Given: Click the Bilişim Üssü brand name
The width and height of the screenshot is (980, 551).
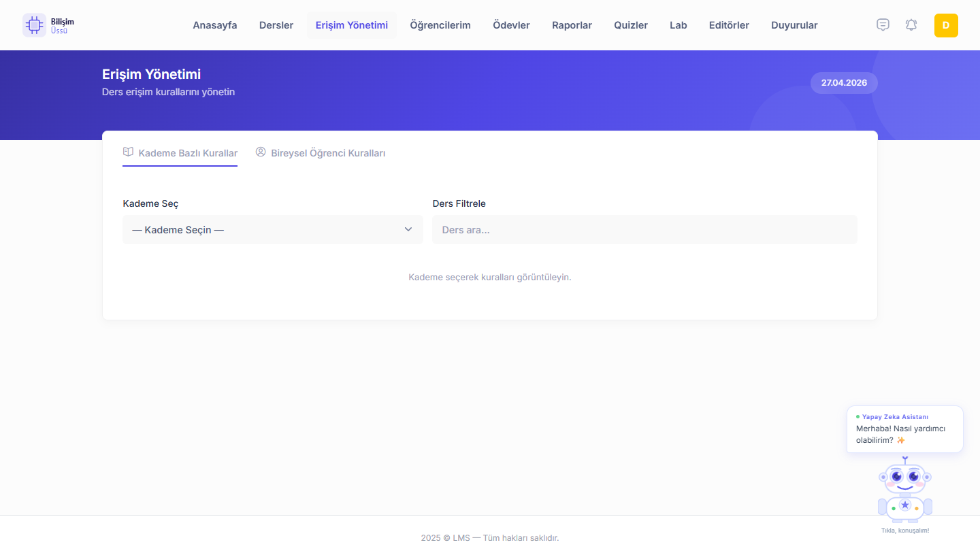Looking at the screenshot, I should tap(63, 26).
